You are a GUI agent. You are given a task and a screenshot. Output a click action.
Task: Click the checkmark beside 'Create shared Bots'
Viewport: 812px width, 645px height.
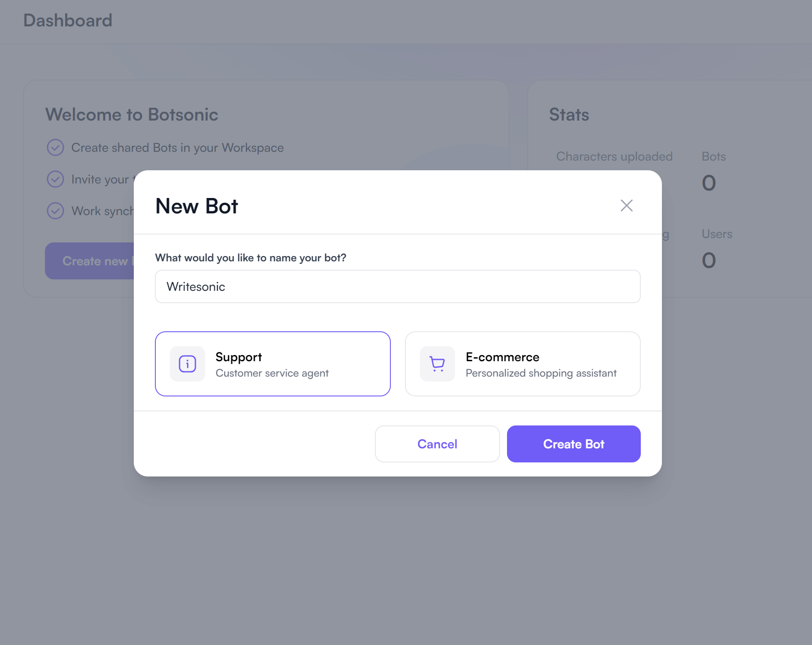[x=55, y=147]
